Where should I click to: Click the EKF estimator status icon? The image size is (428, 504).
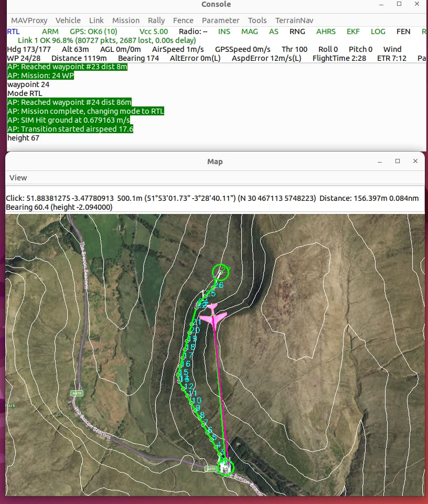pyautogui.click(x=352, y=31)
